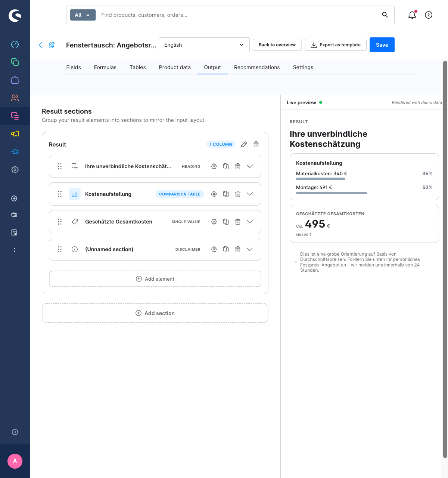
Task: Click the Rendered with demo data note
Action: pyautogui.click(x=417, y=102)
